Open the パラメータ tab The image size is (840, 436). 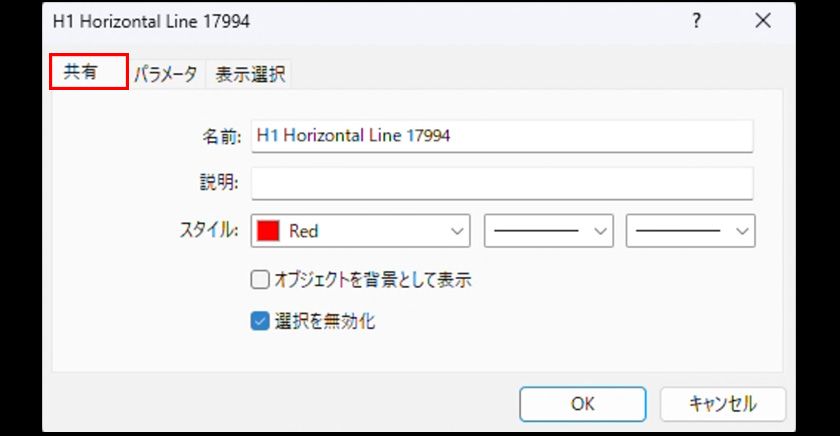tap(165, 74)
